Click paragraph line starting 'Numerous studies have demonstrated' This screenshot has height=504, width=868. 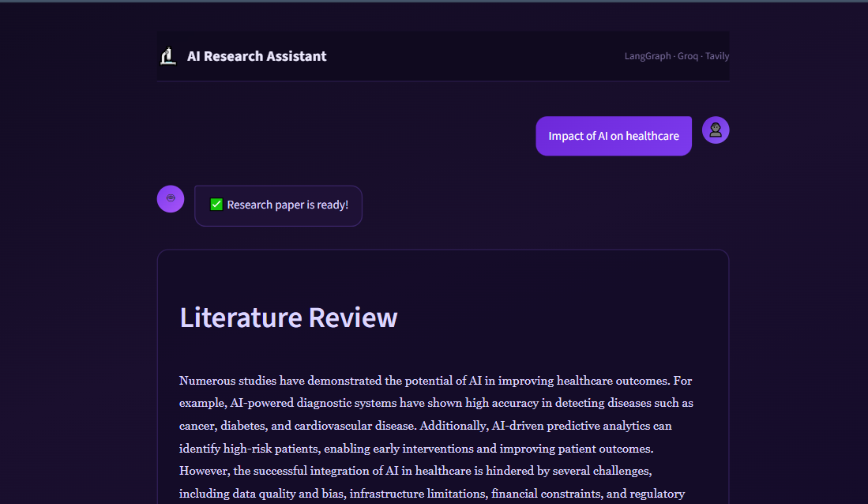point(435,381)
